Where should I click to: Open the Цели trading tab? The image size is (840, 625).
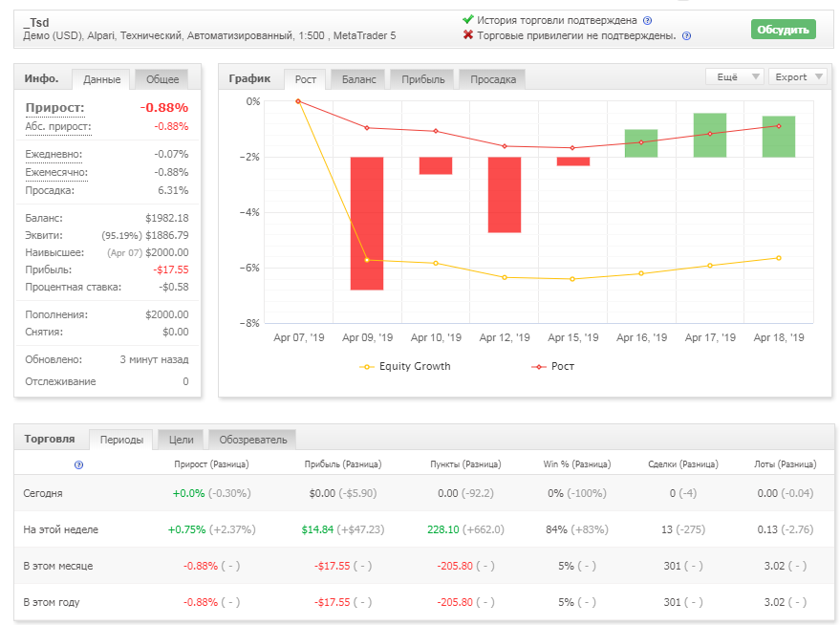tap(181, 440)
